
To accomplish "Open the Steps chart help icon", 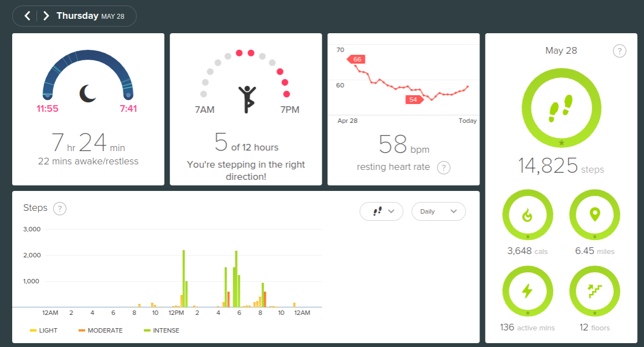I will [x=60, y=209].
